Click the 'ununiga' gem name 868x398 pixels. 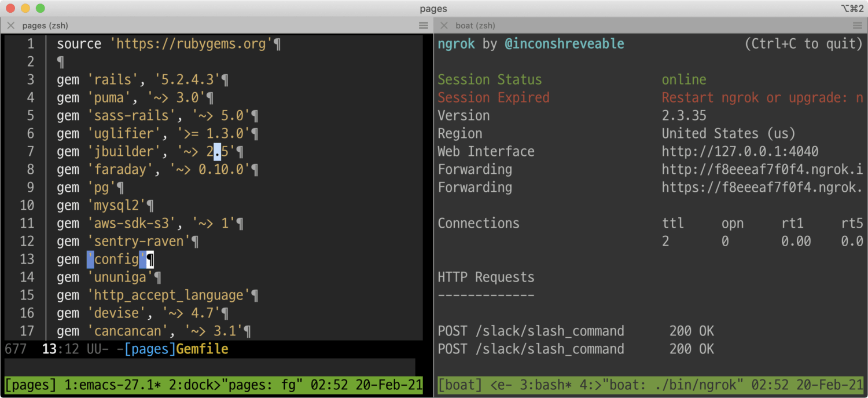[120, 277]
